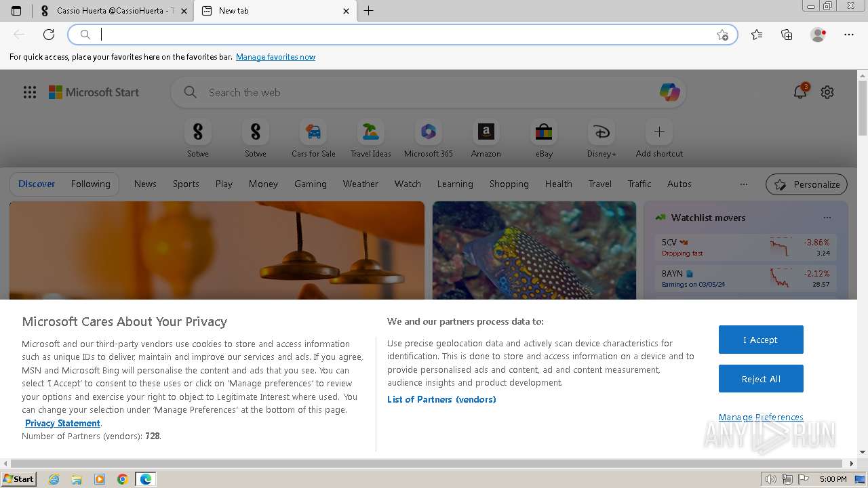This screenshot has height=488, width=868.
Task: Open the News category
Action: (145, 184)
